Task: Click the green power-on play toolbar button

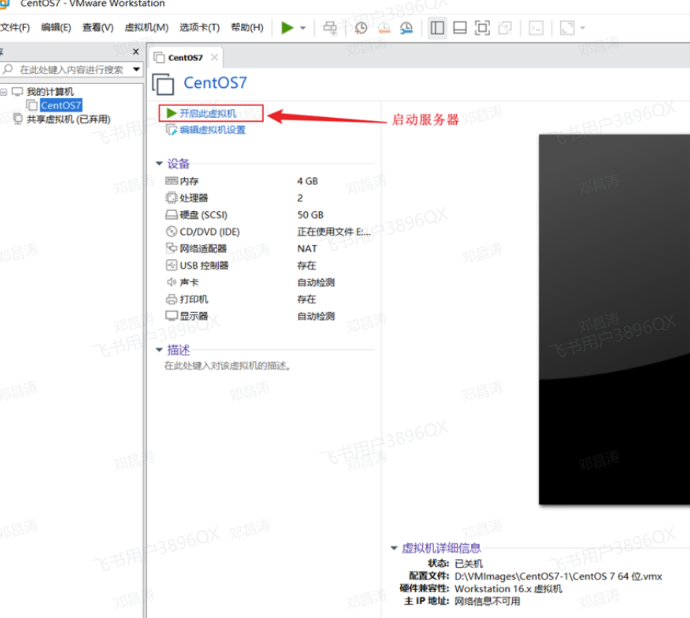Action: pyautogui.click(x=287, y=28)
